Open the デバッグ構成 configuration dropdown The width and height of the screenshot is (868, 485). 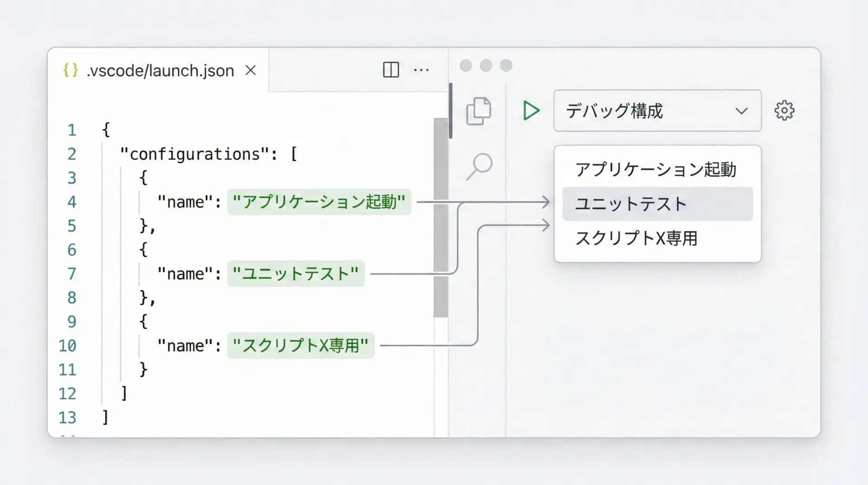tap(646, 111)
